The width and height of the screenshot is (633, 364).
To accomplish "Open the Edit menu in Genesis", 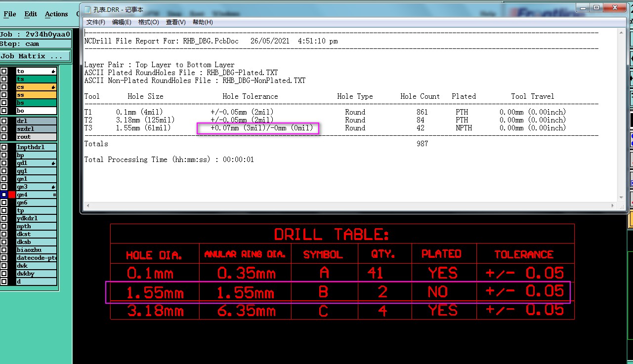I will (x=31, y=14).
